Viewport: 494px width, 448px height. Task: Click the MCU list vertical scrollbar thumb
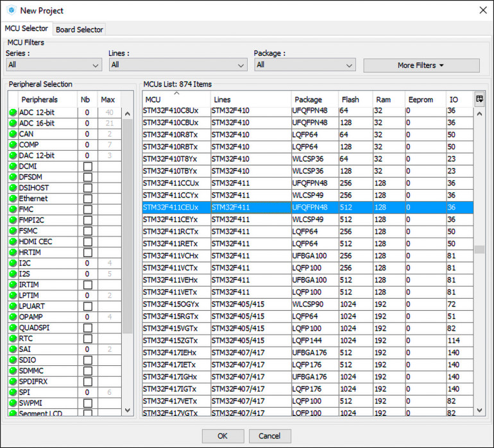(479, 249)
